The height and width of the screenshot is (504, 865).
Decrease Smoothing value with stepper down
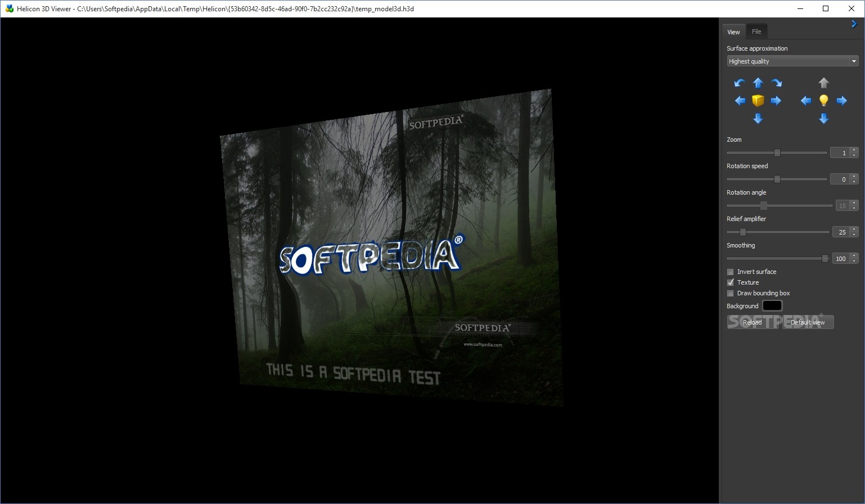coord(854,261)
